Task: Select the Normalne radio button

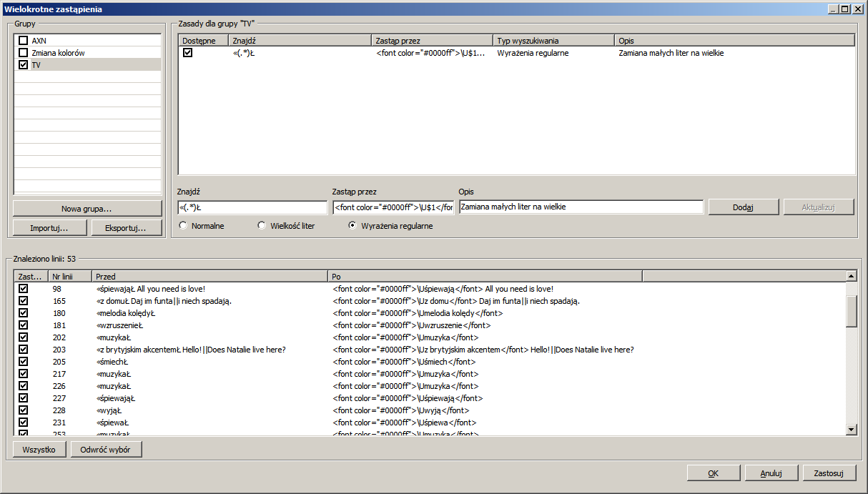Action: point(183,226)
